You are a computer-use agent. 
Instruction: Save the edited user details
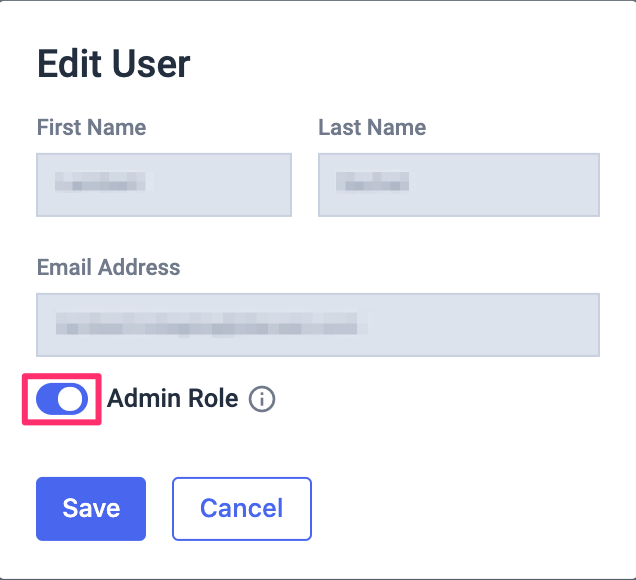pos(91,509)
